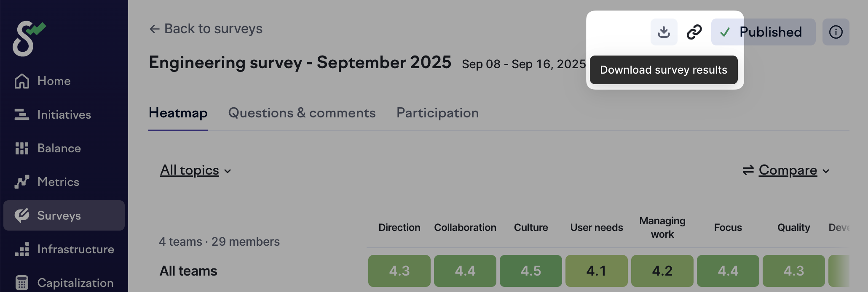Go back to surveys list
Viewport: 868px width, 292px height.
tap(206, 29)
